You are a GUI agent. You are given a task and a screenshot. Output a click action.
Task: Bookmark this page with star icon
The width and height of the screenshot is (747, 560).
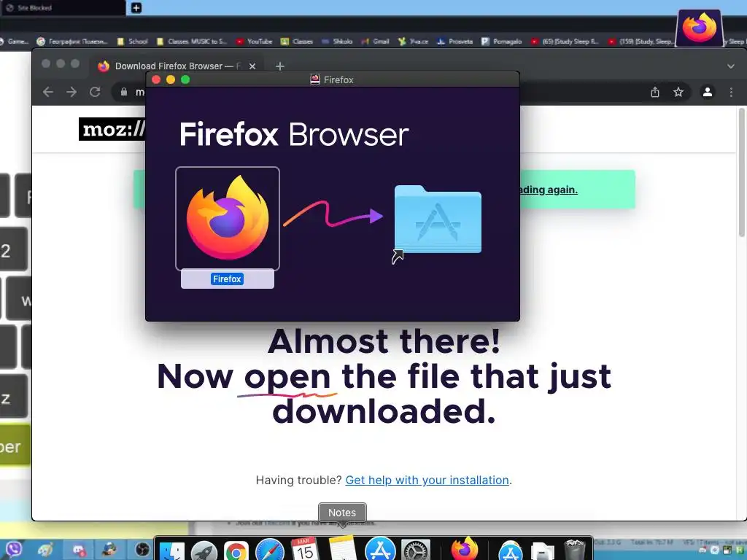(678, 92)
